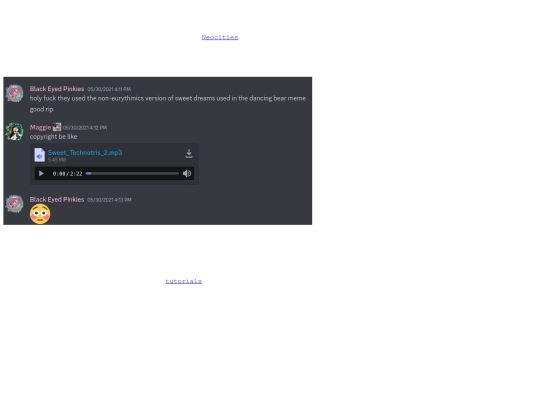Click the flushed face emoji
540x405 pixels.
pyautogui.click(x=40, y=214)
